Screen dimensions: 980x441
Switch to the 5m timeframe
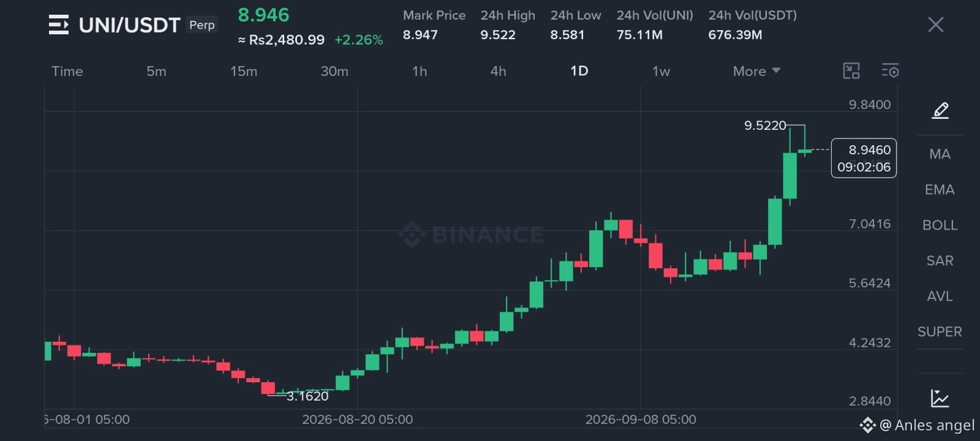tap(156, 71)
